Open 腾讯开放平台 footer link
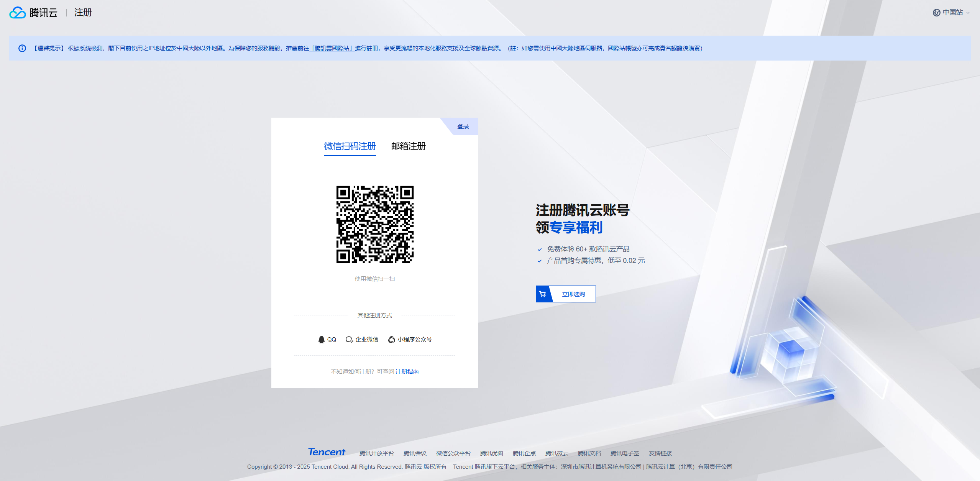 point(376,453)
